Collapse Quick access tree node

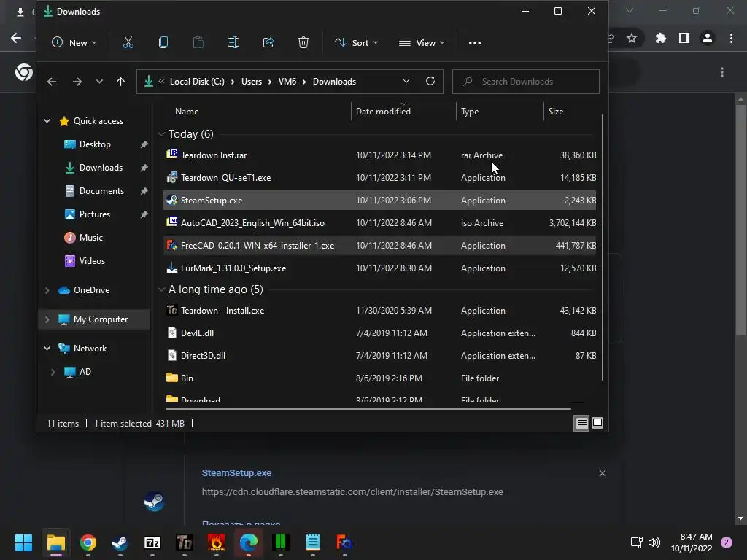coord(47,121)
